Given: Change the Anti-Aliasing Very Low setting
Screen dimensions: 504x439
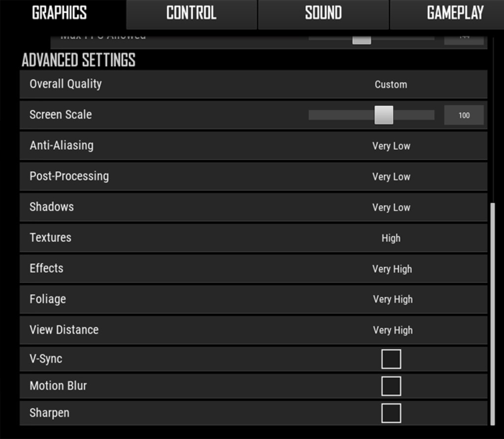Looking at the screenshot, I should pos(391,146).
